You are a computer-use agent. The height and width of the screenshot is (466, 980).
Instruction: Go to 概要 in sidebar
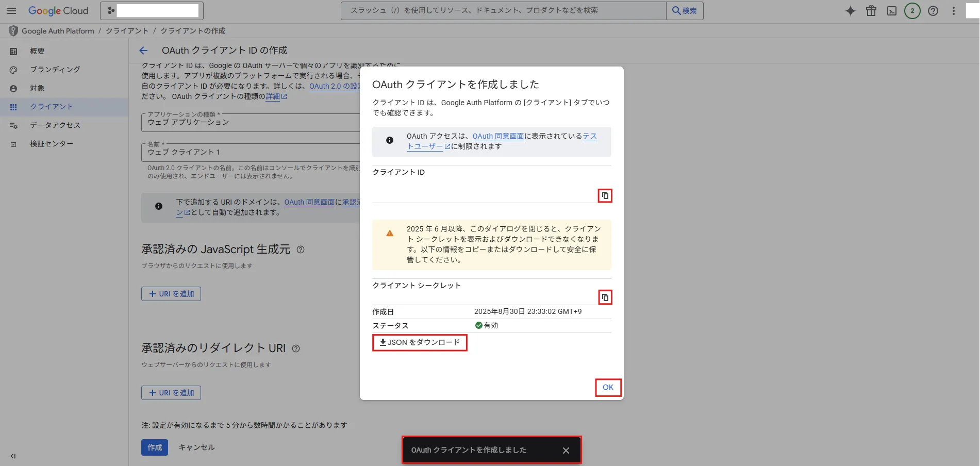pyautogui.click(x=37, y=51)
